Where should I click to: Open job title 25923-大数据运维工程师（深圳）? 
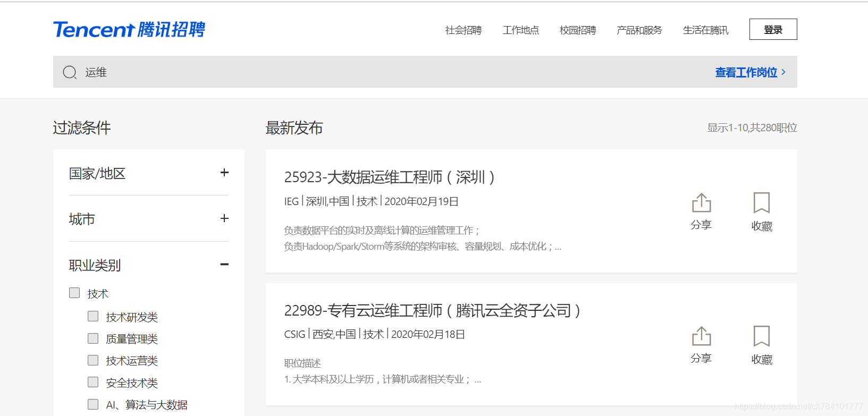coord(390,177)
